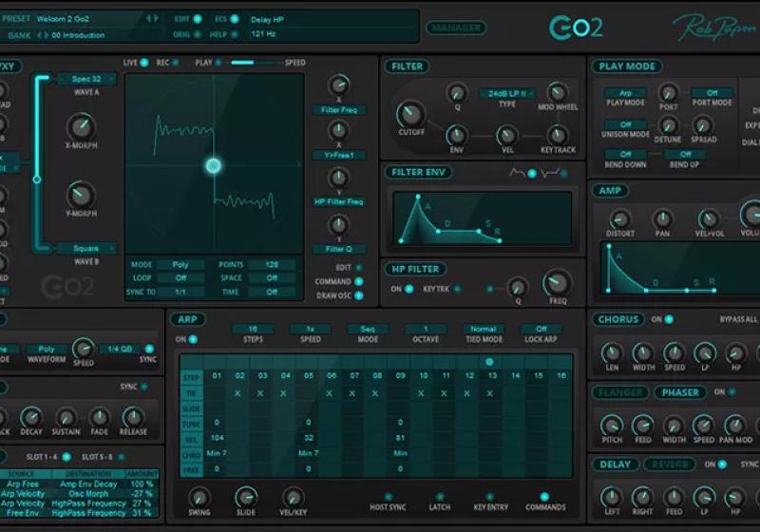Switch to the PHASER tab
This screenshot has height=532, width=760.
[x=680, y=392]
